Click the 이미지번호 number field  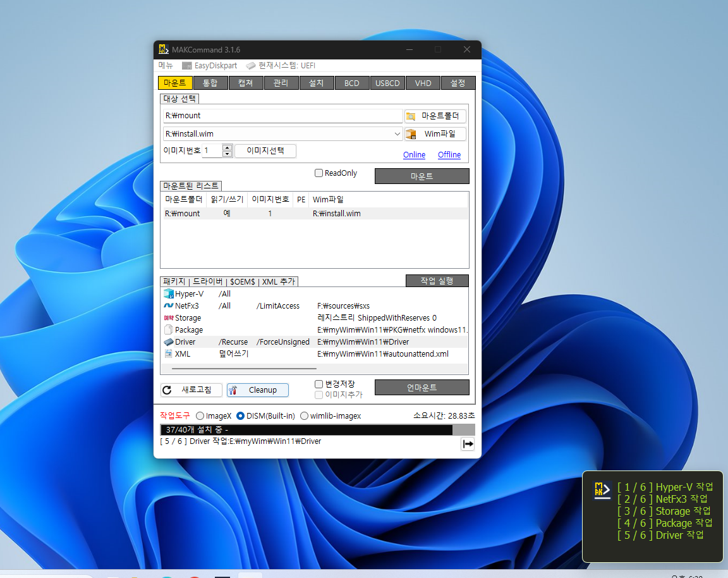(212, 151)
